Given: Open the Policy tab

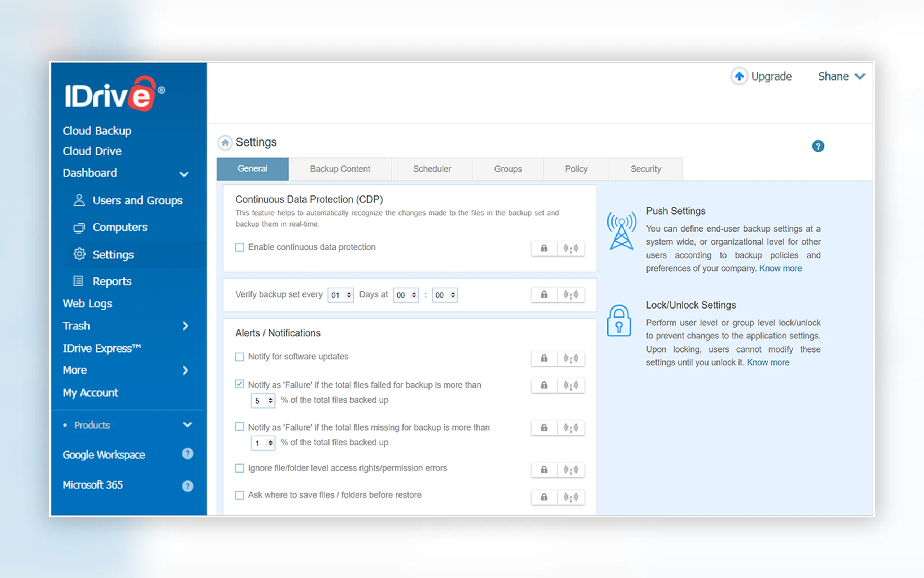Looking at the screenshot, I should [x=576, y=169].
